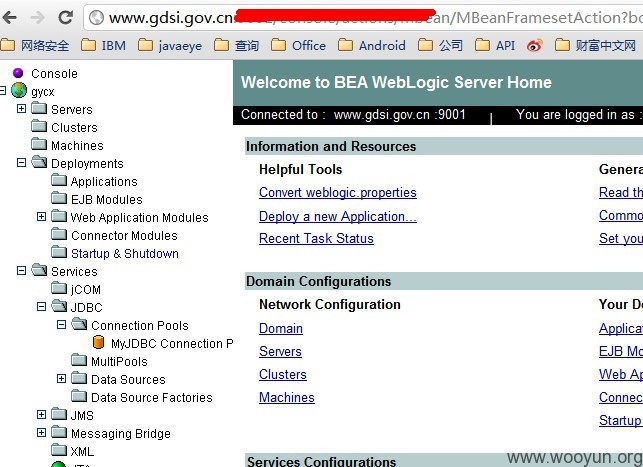Viewport: 643px width, 467px height.
Task: Open the API bookmark folder
Action: click(x=495, y=46)
